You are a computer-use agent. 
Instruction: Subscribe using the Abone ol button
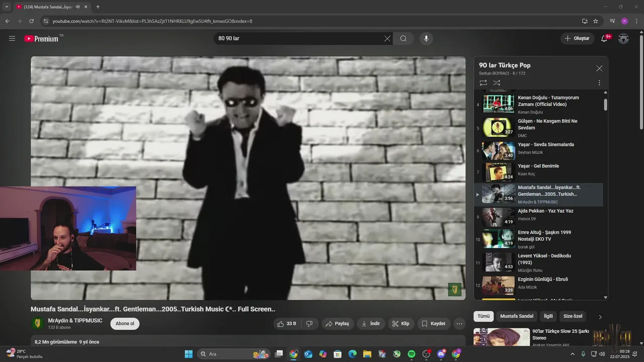[x=125, y=323]
